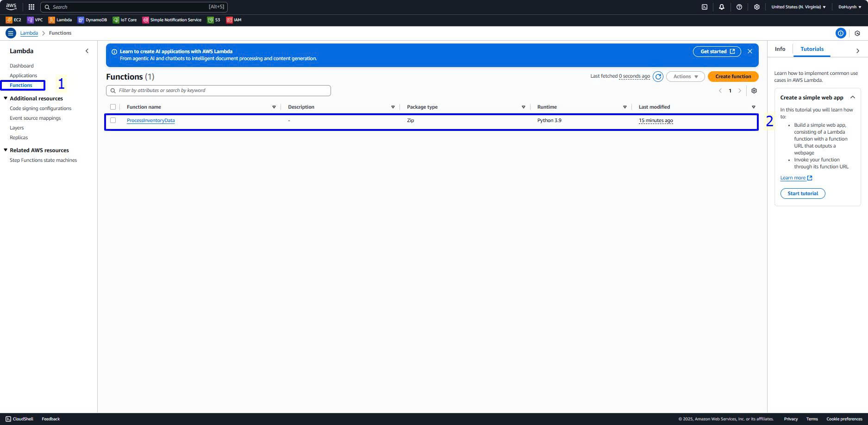Open the ProcessInventoryData function link

pyautogui.click(x=150, y=120)
